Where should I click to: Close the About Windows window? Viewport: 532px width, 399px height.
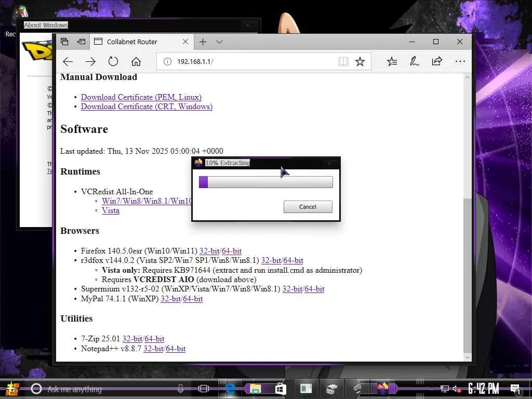point(248,25)
